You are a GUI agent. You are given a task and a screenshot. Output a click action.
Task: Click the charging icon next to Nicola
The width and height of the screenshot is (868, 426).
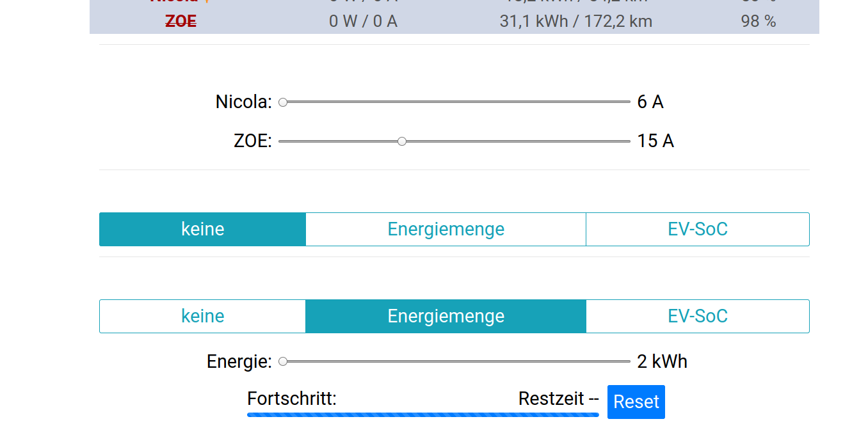coord(207,2)
